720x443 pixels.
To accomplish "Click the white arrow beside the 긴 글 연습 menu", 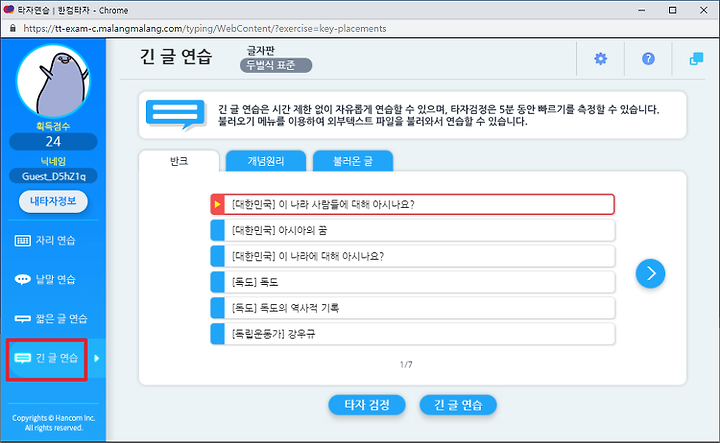I will click(x=96, y=358).
